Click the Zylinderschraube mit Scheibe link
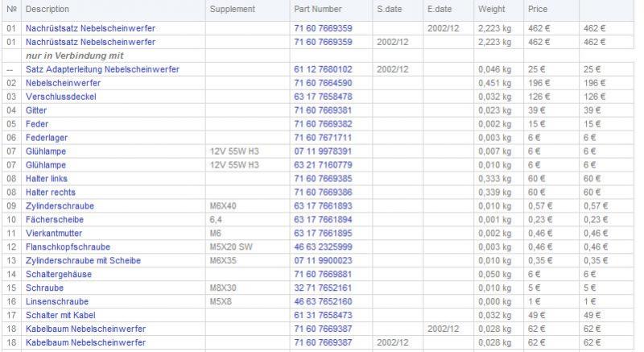 (x=80, y=261)
